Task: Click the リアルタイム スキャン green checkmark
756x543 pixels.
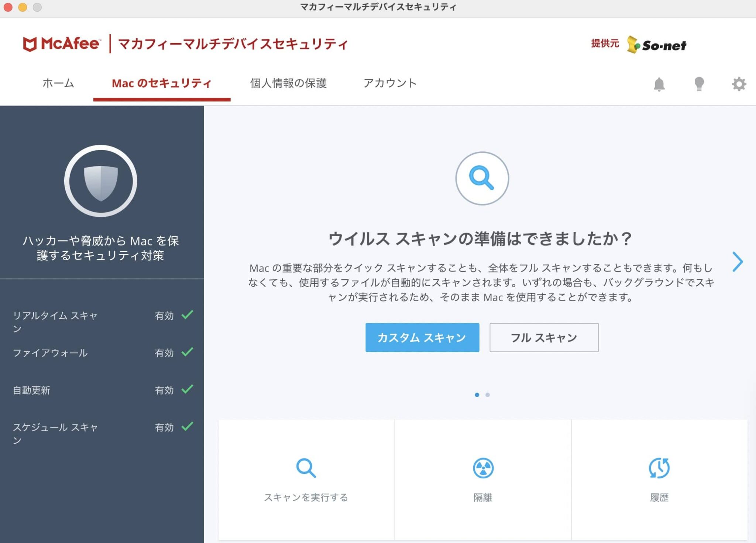Action: [188, 315]
